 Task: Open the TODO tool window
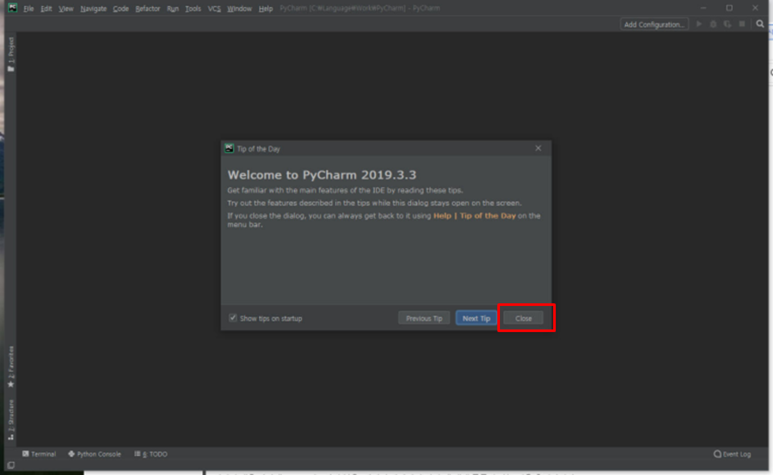point(151,454)
